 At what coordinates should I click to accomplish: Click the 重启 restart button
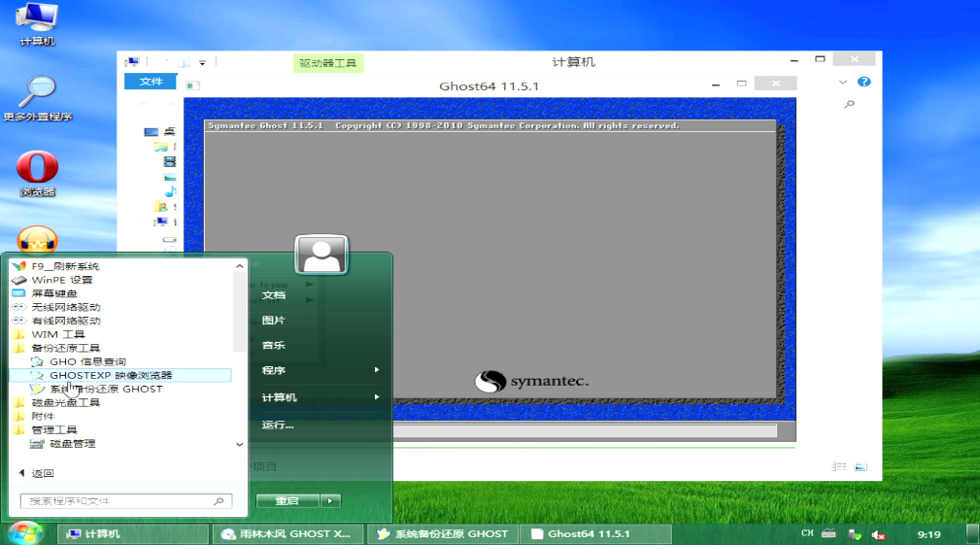point(287,501)
